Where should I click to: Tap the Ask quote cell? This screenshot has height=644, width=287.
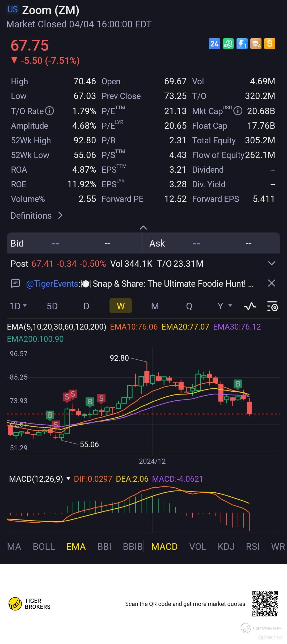(x=211, y=243)
